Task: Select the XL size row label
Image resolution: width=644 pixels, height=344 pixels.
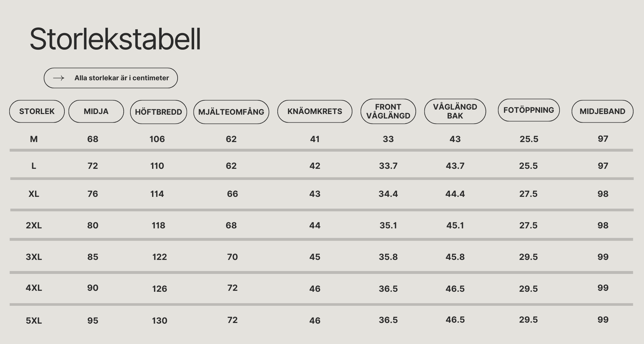Action: (34, 194)
